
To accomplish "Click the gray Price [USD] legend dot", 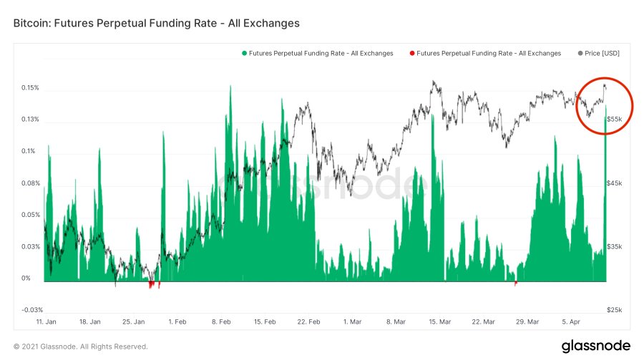I will [580, 54].
